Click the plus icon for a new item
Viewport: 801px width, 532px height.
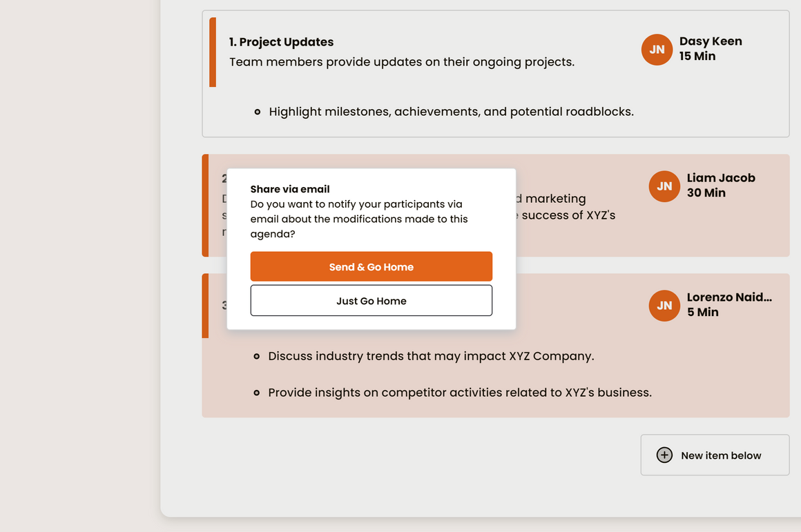664,455
